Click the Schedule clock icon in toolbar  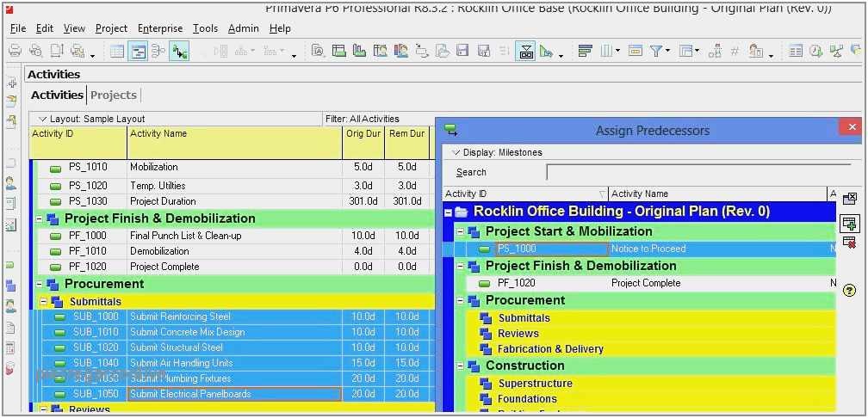(815, 52)
